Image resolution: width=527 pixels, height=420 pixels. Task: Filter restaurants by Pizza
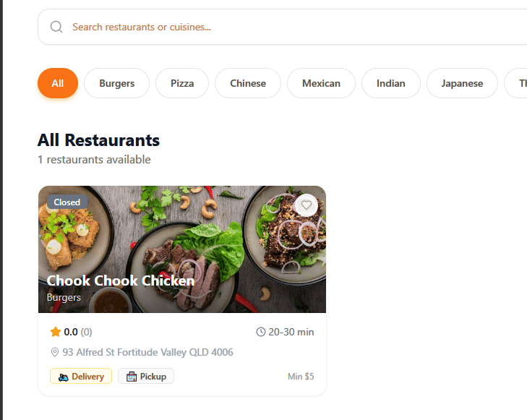182,83
